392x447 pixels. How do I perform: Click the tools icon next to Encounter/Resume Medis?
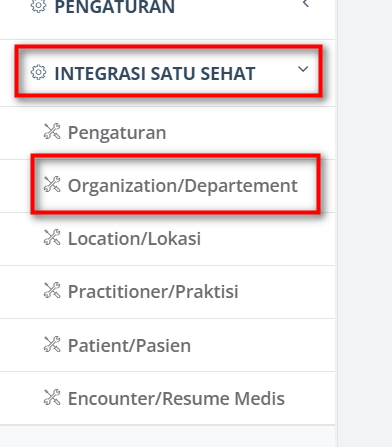(x=52, y=397)
